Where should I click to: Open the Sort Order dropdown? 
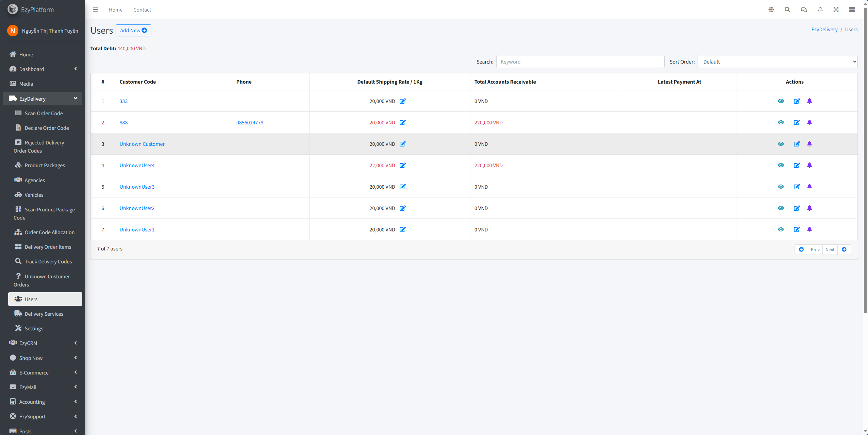[778, 62]
